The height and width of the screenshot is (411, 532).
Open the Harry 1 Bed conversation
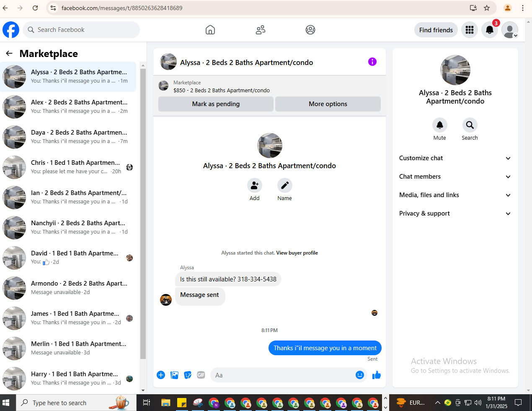tap(68, 379)
